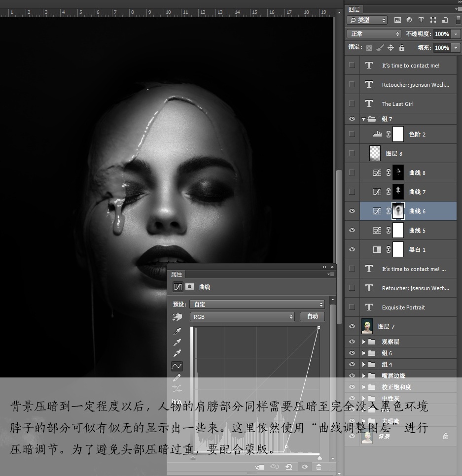Close the 属性 panel
This screenshot has width=462, height=476.
click(332, 267)
